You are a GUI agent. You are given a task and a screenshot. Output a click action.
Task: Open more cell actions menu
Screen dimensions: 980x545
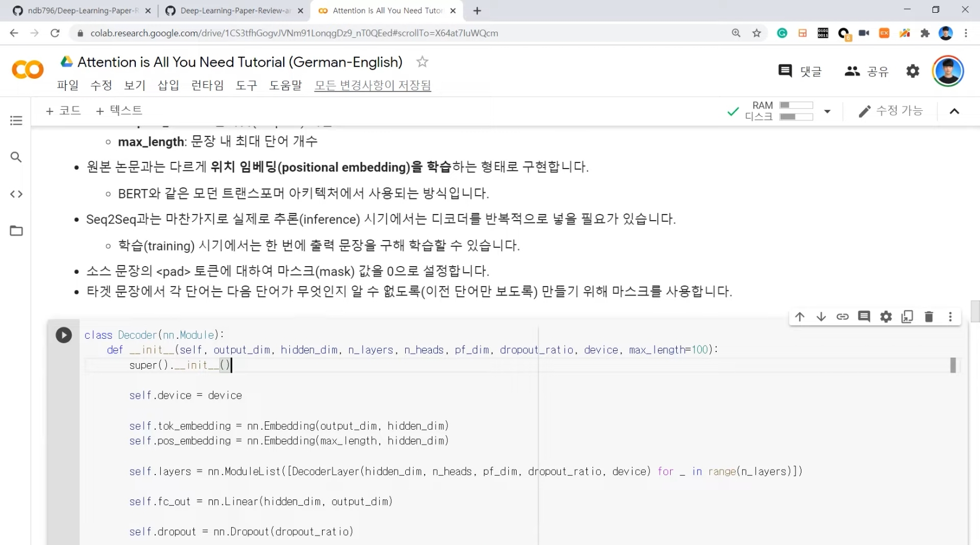pyautogui.click(x=950, y=317)
